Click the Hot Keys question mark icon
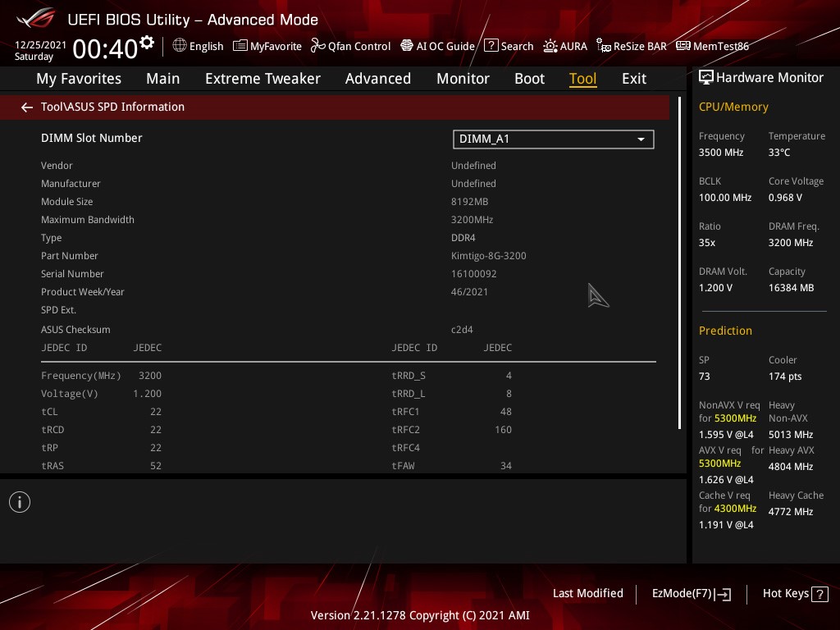The image size is (840, 630). (x=819, y=594)
